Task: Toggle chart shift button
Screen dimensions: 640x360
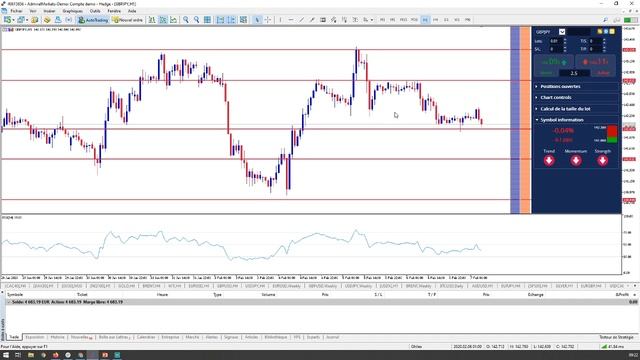Action: click(231, 20)
